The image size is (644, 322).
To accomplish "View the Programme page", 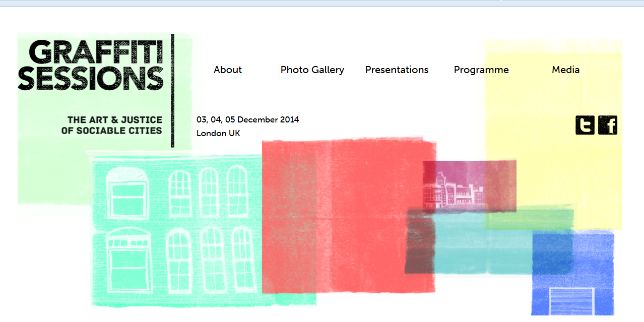I will pos(481,70).
